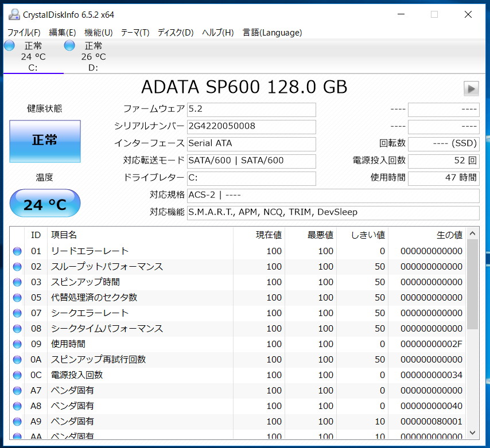Image resolution: width=490 pixels, height=448 pixels.
Task: Click raw value 000000000040
Action: tap(431, 406)
